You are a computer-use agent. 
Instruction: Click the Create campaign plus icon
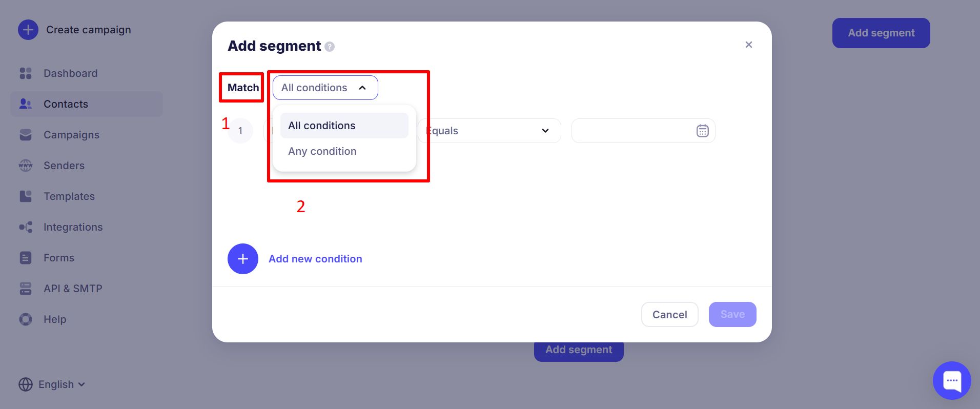[x=28, y=30]
